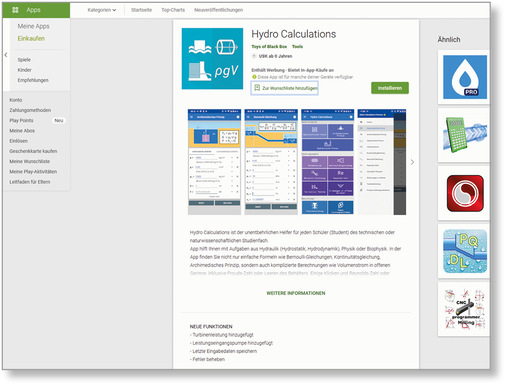Click WEITERE INFORMATIONEN link
The image size is (506, 385).
(x=296, y=293)
